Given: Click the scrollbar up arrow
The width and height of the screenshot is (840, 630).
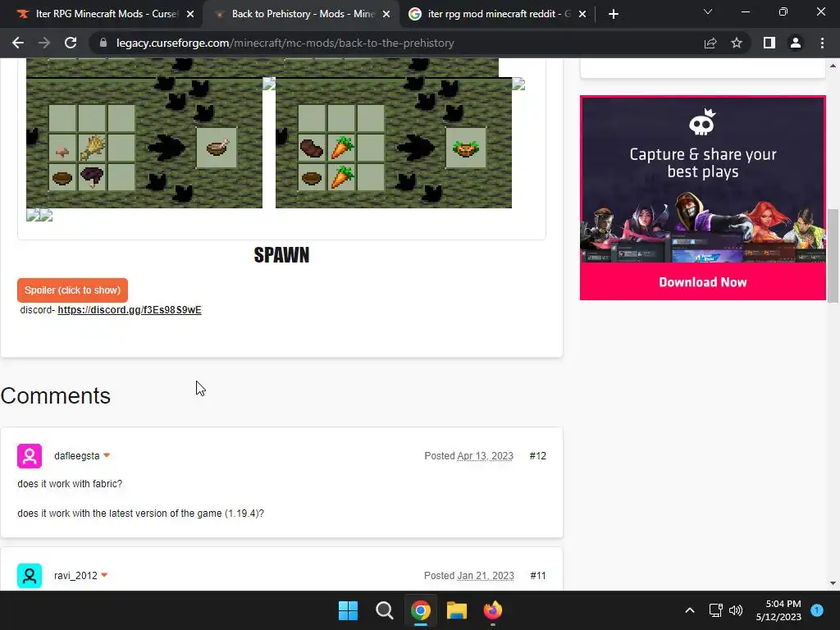Looking at the screenshot, I should (x=833, y=66).
